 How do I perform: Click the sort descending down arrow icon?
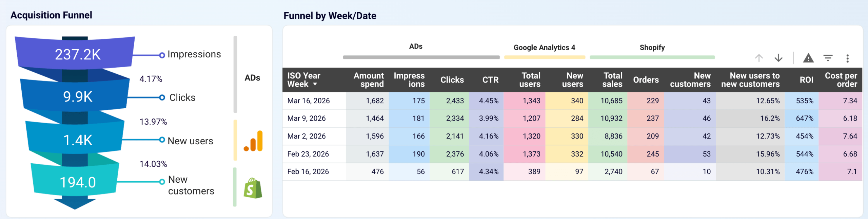coord(778,58)
